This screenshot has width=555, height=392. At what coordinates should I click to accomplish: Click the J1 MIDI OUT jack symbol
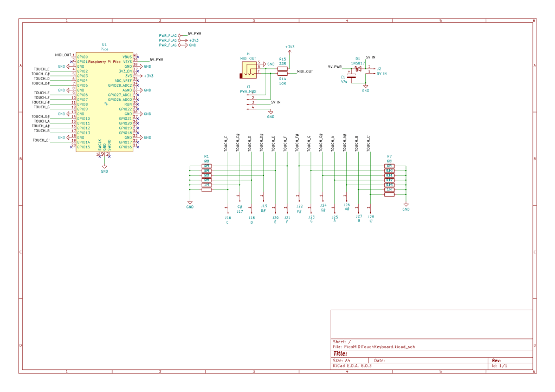pos(249,68)
